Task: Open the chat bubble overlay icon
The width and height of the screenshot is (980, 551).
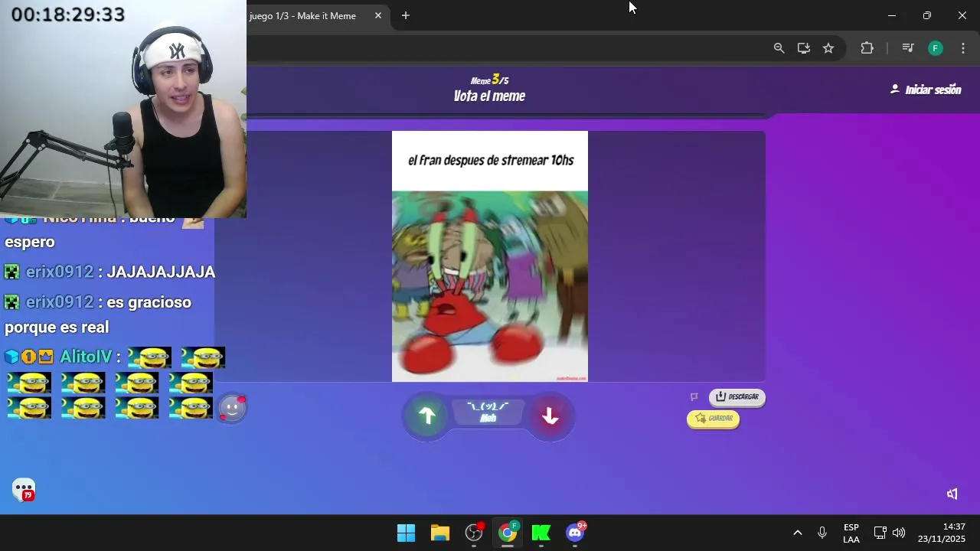Action: [x=24, y=490]
